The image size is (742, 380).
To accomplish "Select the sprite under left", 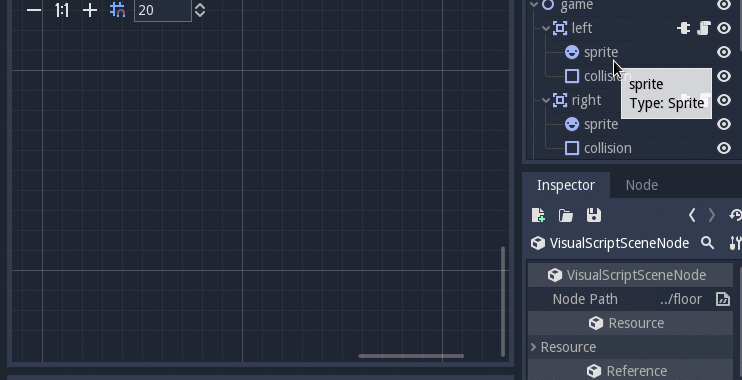I will pyautogui.click(x=601, y=52).
